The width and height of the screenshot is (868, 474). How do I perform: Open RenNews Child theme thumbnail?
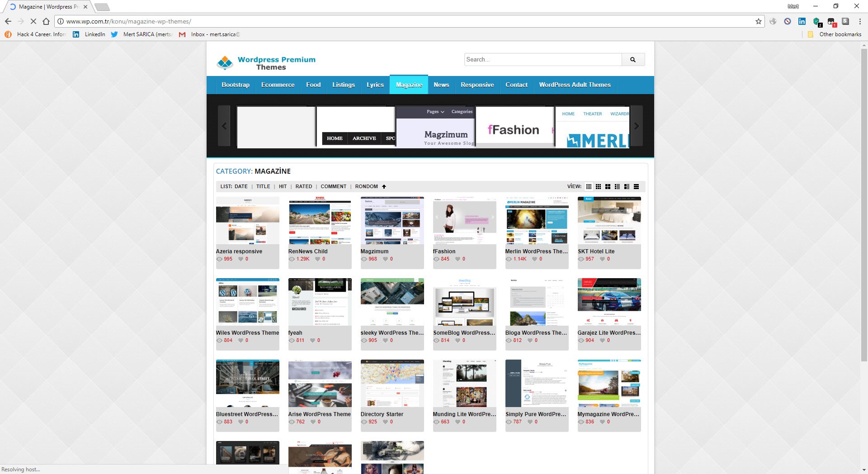coord(320,221)
